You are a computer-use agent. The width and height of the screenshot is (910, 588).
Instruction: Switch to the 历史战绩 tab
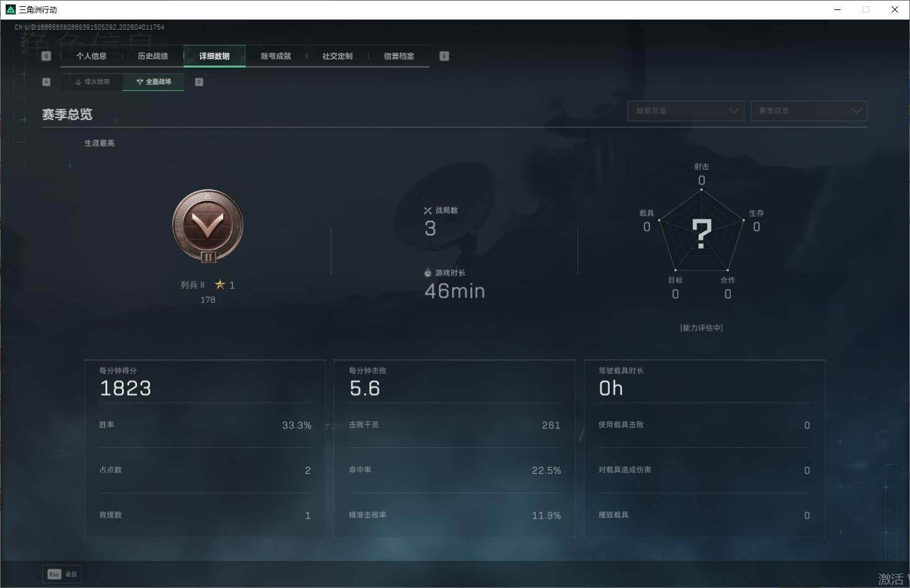click(153, 56)
